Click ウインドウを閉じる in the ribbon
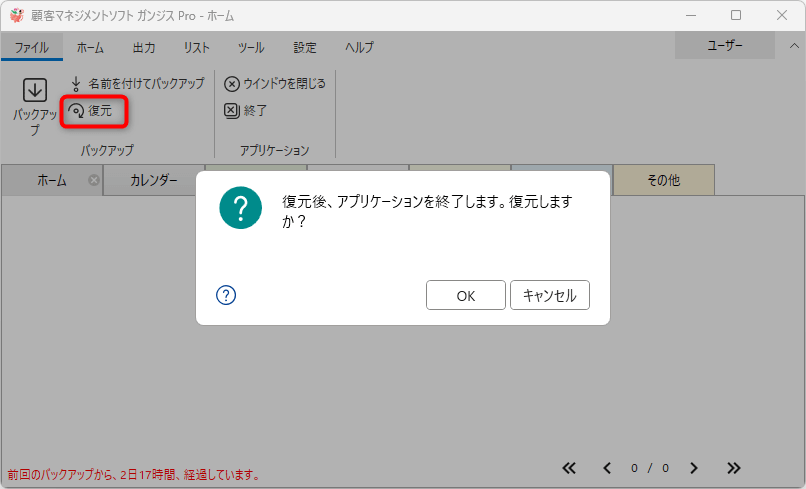Image resolution: width=806 pixels, height=489 pixels. [274, 83]
